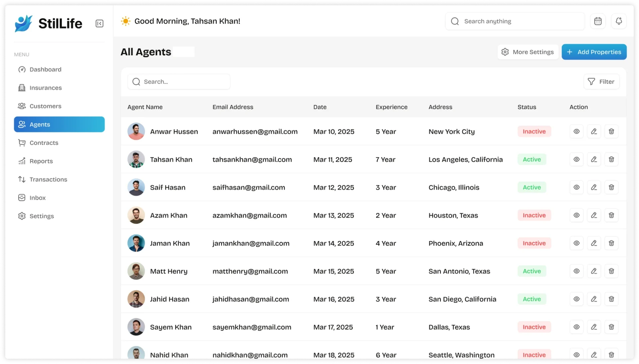The height and width of the screenshot is (364, 639).
Task: Click Anwar Hussen's avatar thumbnail
Action: pyautogui.click(x=136, y=131)
